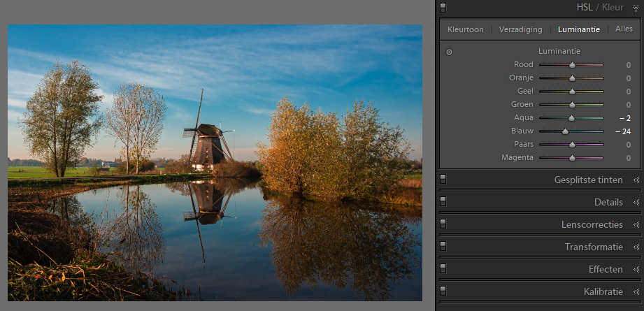Expand the Transformatie panel
The image size is (644, 311).
[x=636, y=247]
